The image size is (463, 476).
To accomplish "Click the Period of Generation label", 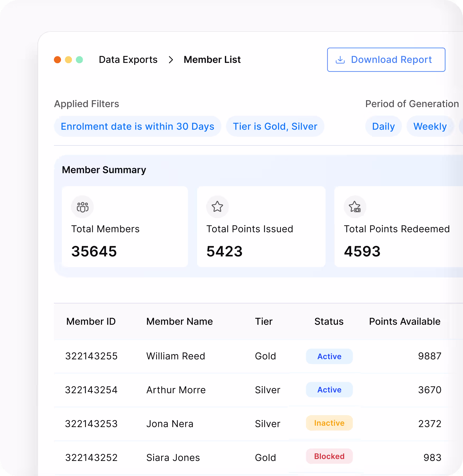I will point(412,104).
